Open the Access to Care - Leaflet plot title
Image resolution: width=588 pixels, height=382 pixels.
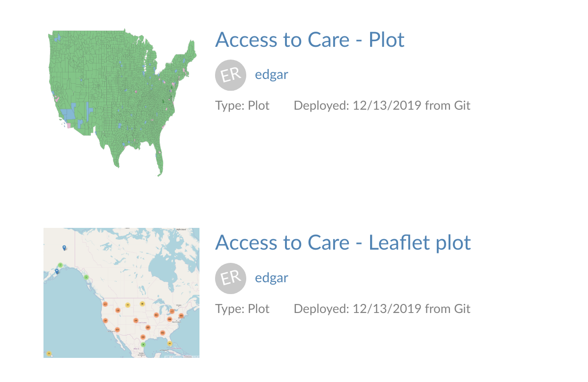343,243
